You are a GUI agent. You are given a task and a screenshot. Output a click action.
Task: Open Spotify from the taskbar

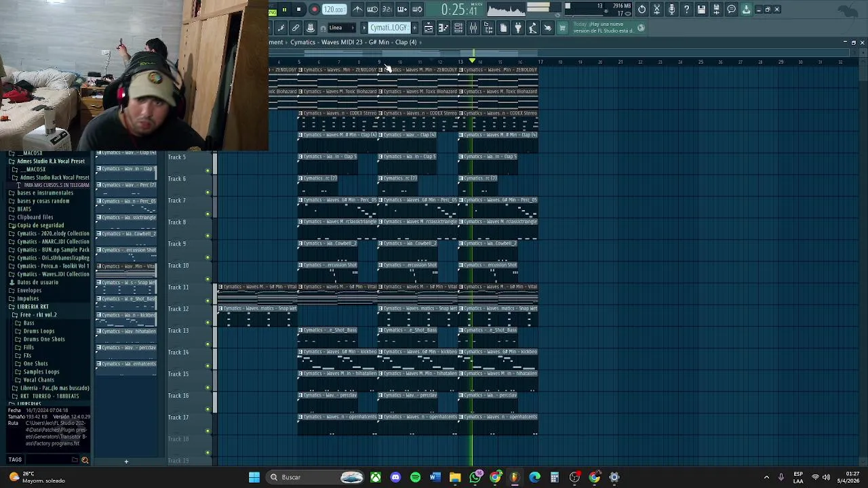[x=416, y=477]
